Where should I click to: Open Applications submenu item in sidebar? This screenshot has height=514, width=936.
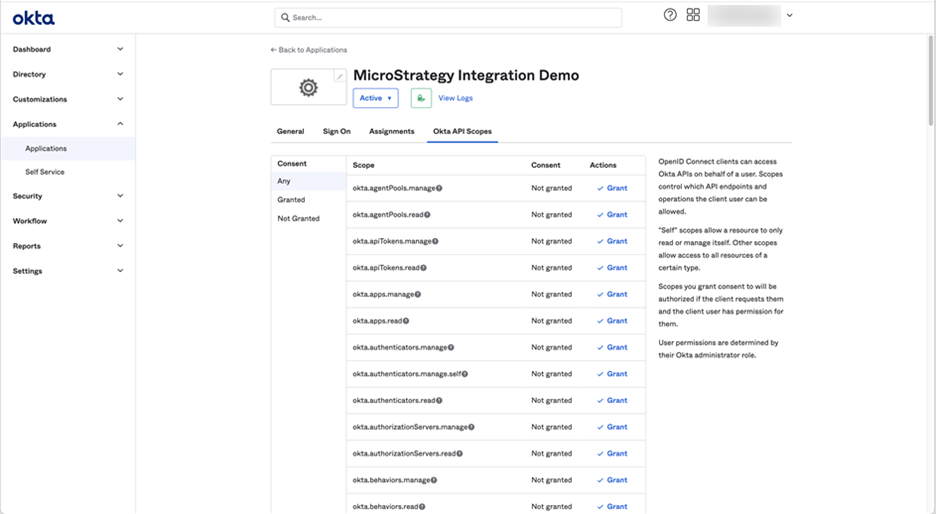[69, 148]
